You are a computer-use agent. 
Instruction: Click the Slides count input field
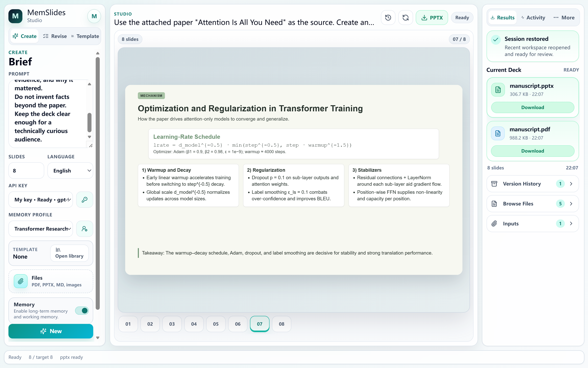[26, 171]
